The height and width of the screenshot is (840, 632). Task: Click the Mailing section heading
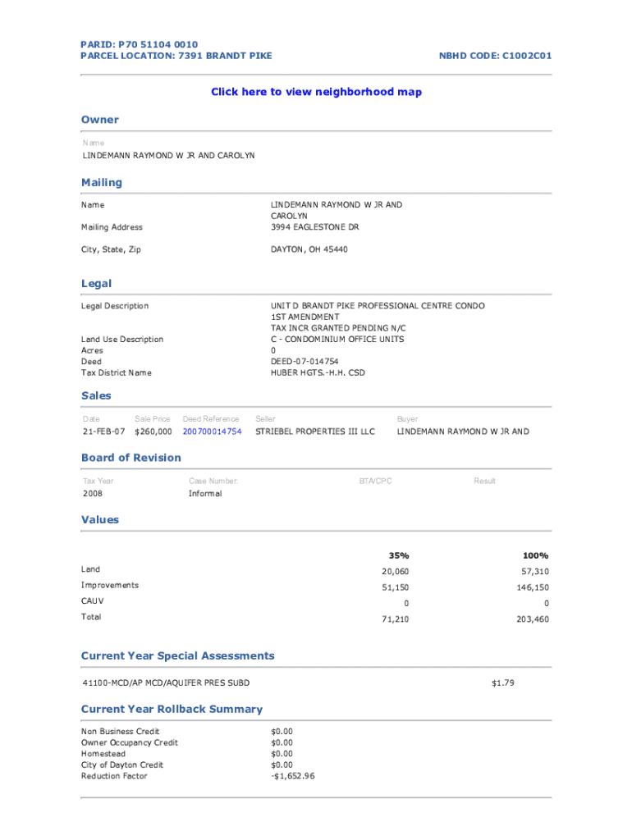tap(101, 182)
